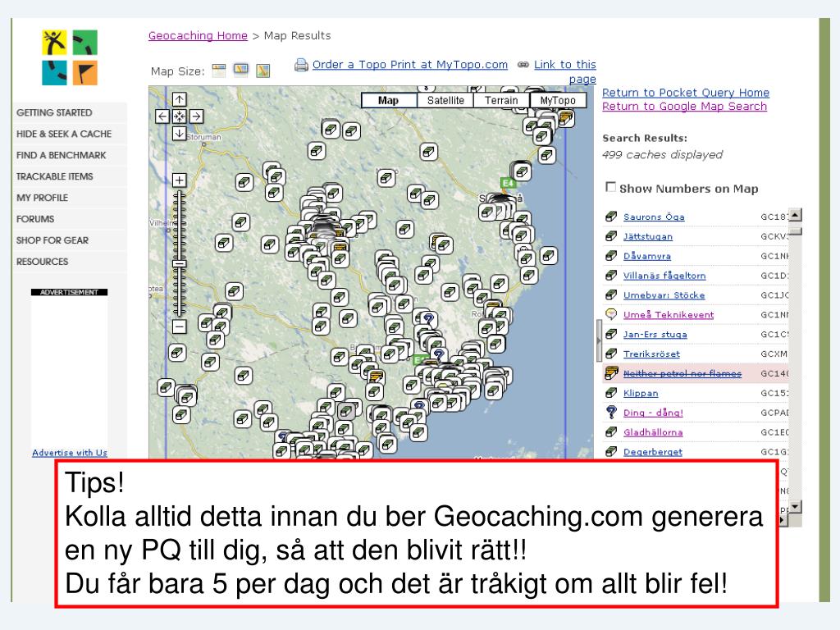The width and height of the screenshot is (840, 630).
Task: Collapse the side panel with divider handle
Action: [x=599, y=340]
